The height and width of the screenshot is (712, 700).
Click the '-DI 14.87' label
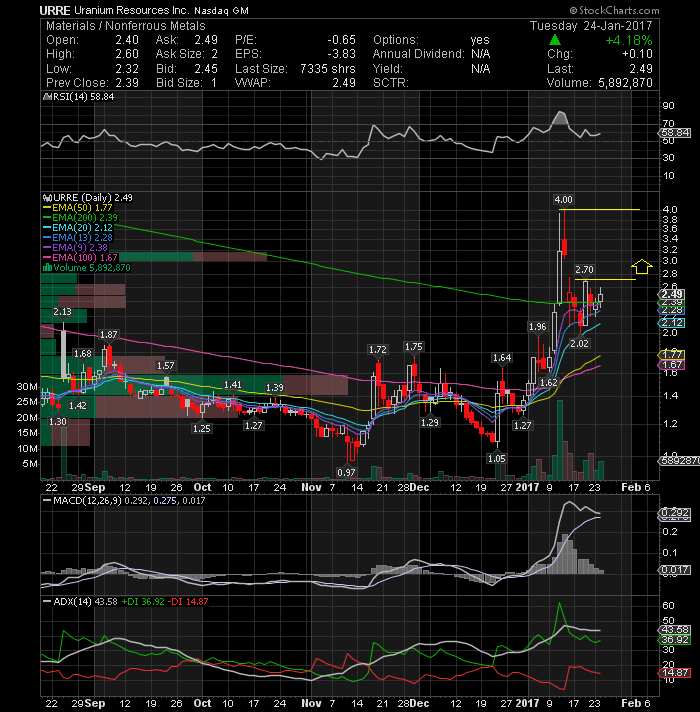pyautogui.click(x=188, y=601)
